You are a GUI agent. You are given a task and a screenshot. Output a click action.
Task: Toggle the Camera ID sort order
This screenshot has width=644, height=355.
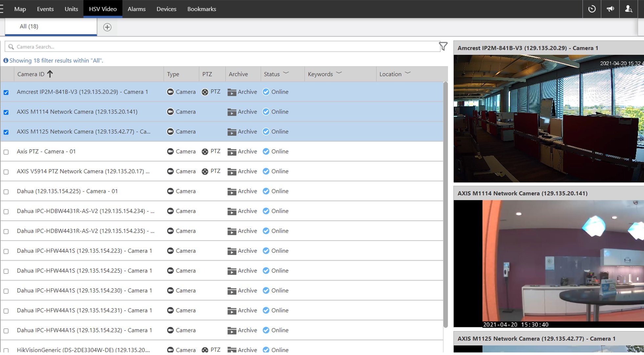pyautogui.click(x=50, y=74)
